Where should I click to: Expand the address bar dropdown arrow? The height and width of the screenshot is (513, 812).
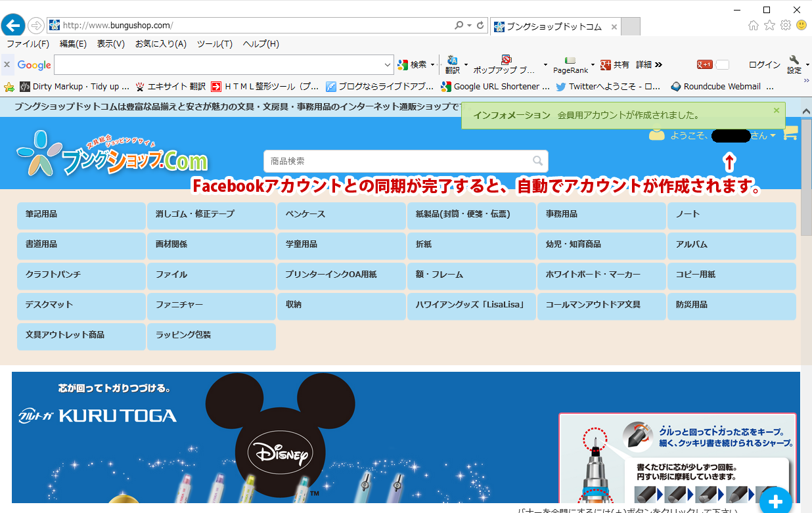pyautogui.click(x=469, y=26)
